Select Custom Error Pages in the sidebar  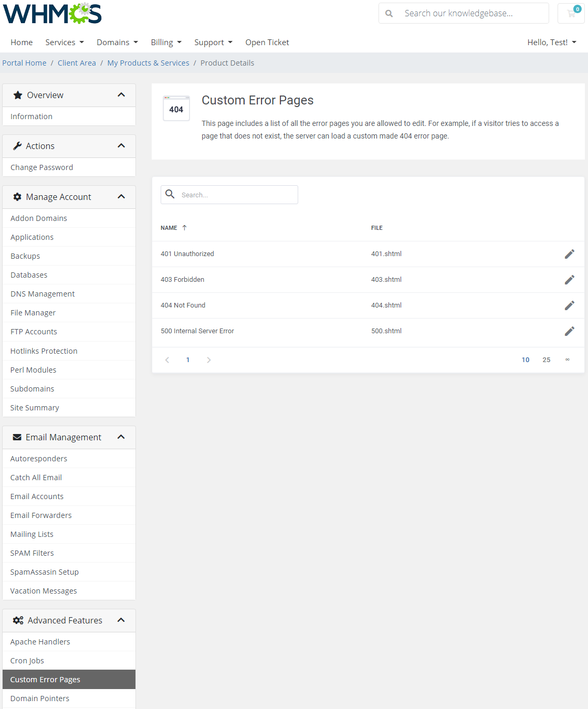click(x=69, y=680)
